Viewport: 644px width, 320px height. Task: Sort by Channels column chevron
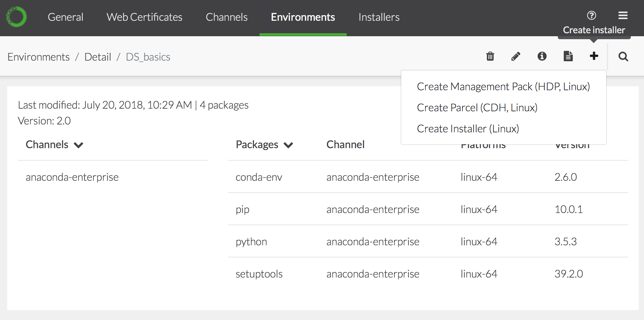(79, 145)
